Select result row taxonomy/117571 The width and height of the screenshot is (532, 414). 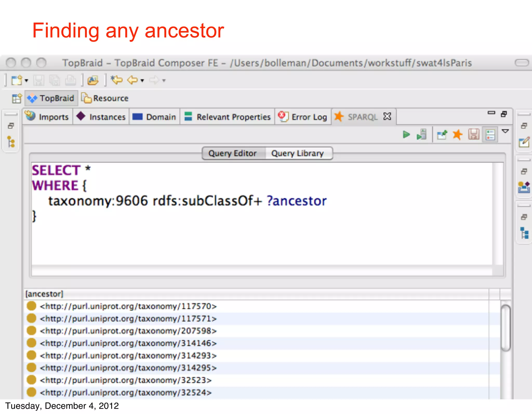(262, 319)
